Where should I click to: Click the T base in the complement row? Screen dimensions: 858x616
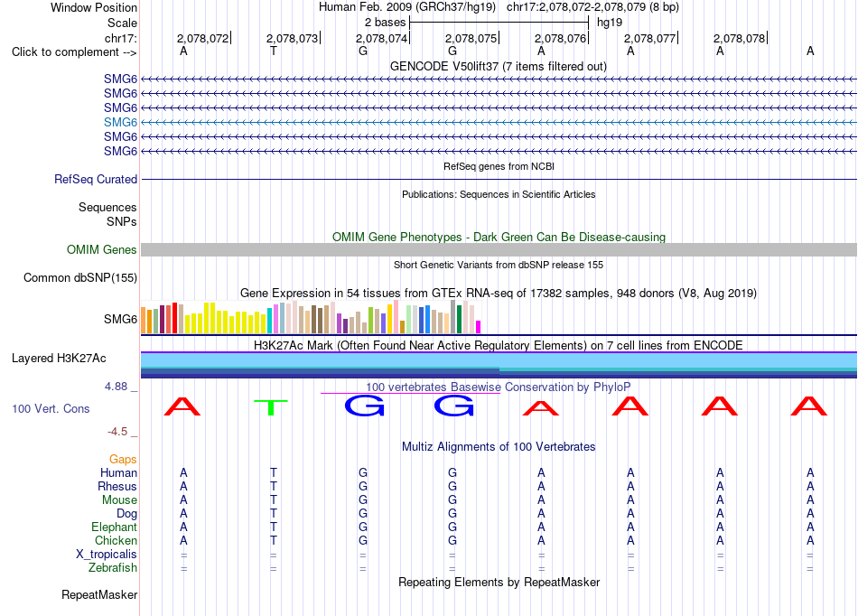[x=273, y=51]
